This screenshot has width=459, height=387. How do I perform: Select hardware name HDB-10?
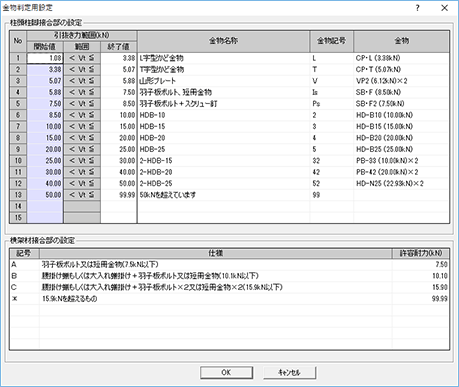tap(223, 115)
